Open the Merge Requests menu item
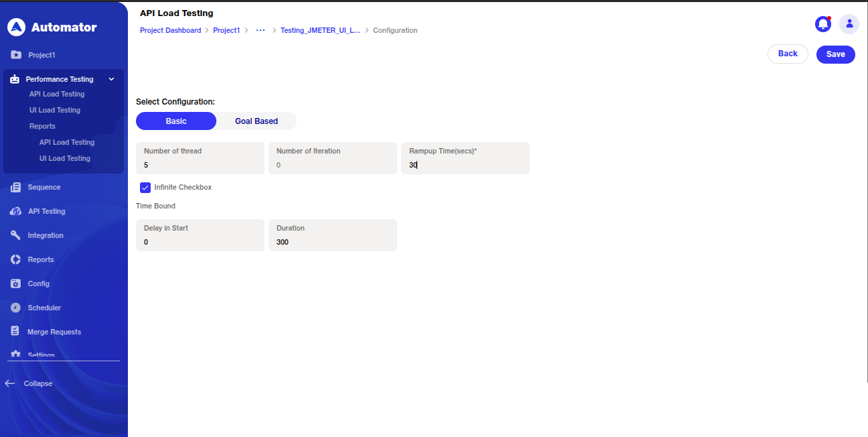This screenshot has height=437, width=868. point(54,332)
